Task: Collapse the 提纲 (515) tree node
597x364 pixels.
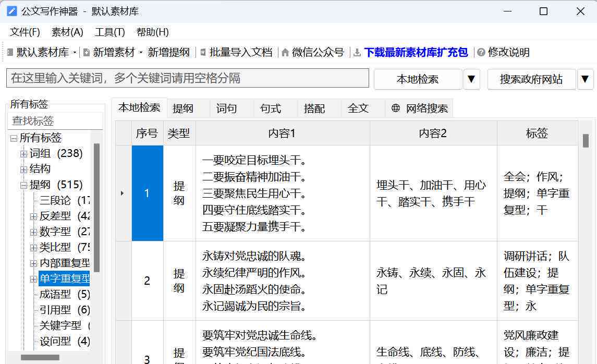Action: 23,185
